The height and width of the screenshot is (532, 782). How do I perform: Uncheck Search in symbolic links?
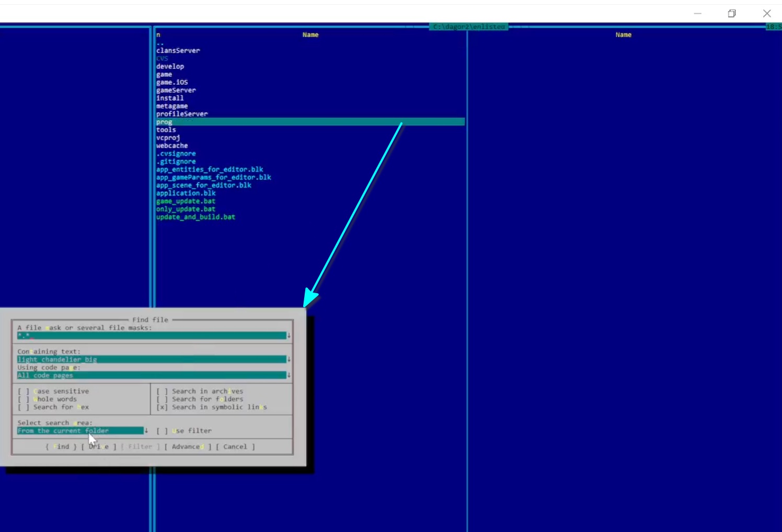click(162, 407)
